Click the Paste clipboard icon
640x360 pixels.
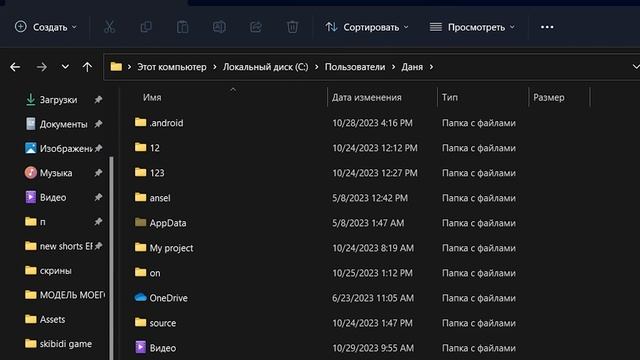[x=182, y=27]
